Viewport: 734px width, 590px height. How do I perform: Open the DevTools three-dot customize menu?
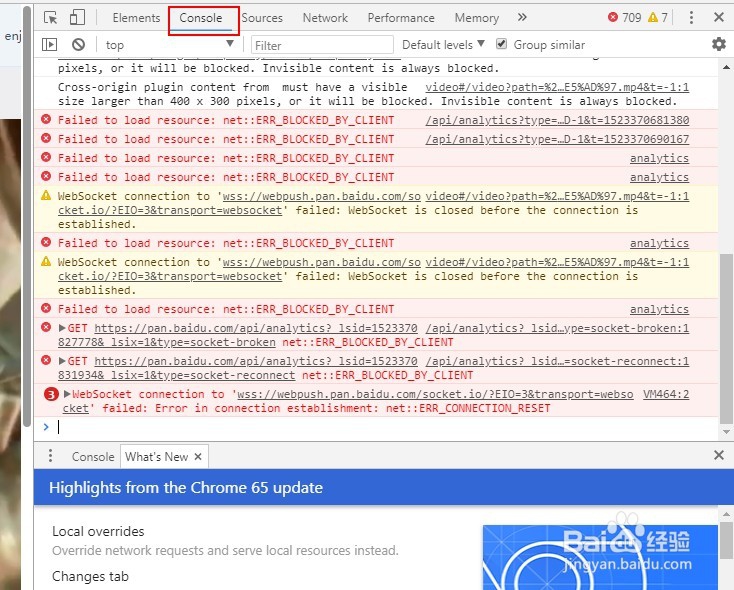[691, 18]
